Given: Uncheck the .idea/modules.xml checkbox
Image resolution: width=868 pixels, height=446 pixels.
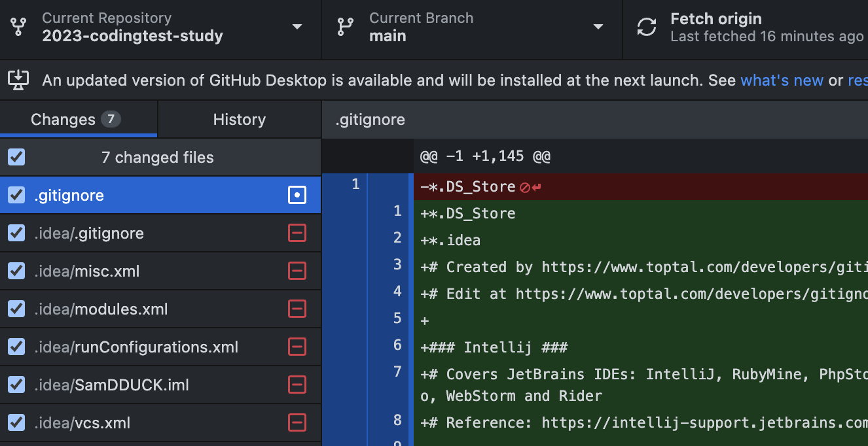Looking at the screenshot, I should click(16, 309).
